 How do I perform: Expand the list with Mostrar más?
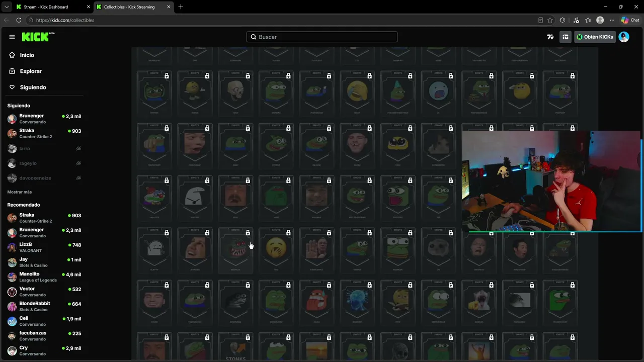pos(20,192)
